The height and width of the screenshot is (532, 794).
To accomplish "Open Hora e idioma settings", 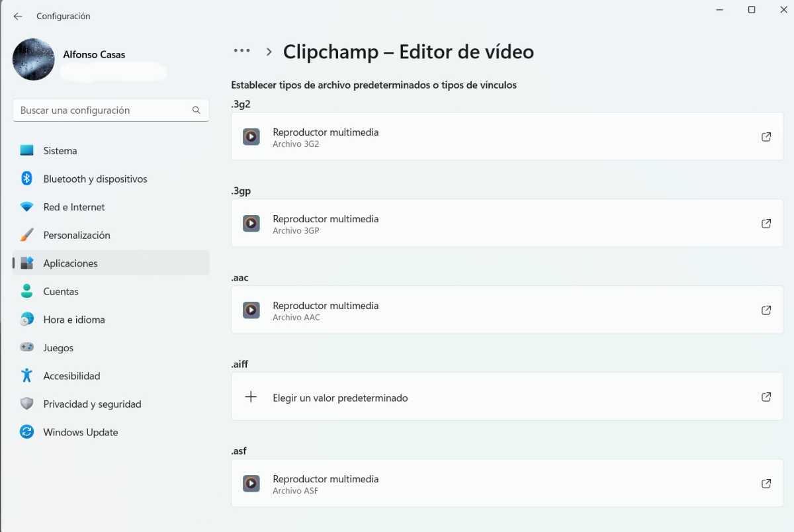I will pyautogui.click(x=111, y=320).
